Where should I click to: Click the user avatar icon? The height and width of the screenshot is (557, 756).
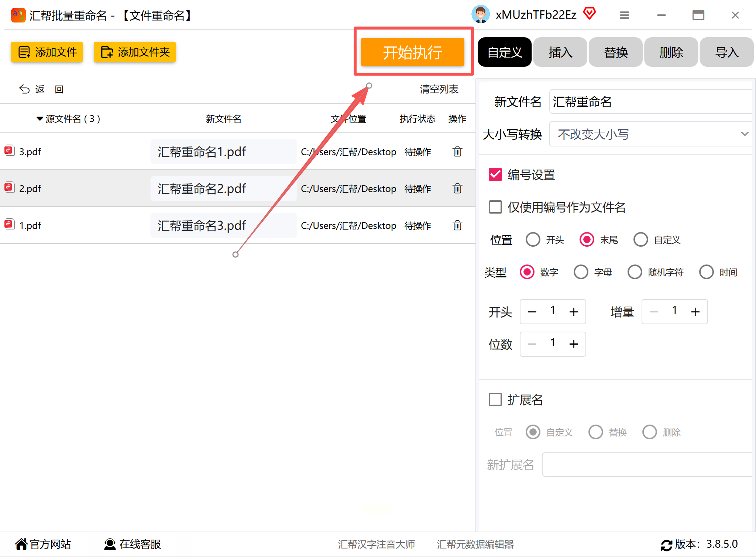[481, 14]
